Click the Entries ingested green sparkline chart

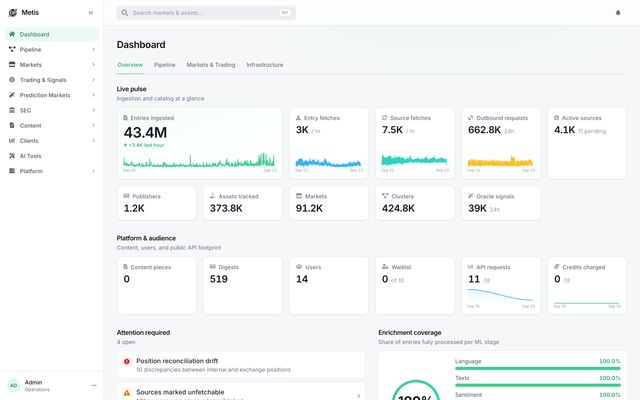200,160
